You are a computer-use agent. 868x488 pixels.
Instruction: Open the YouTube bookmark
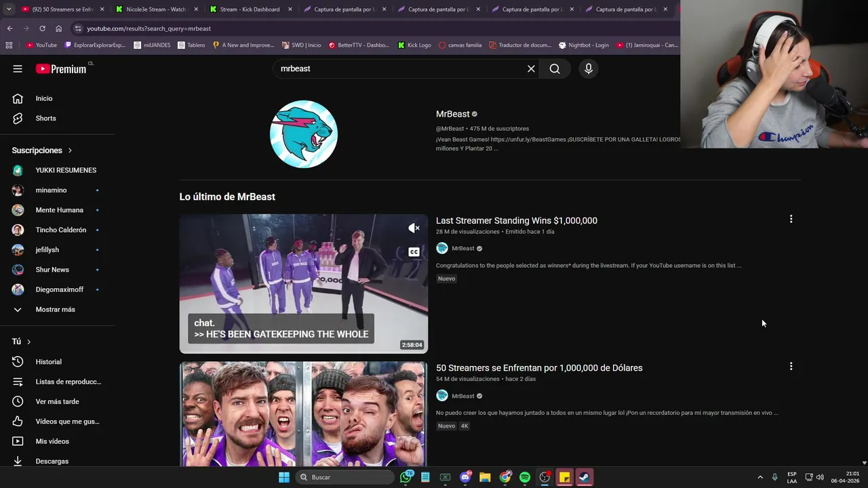point(41,45)
